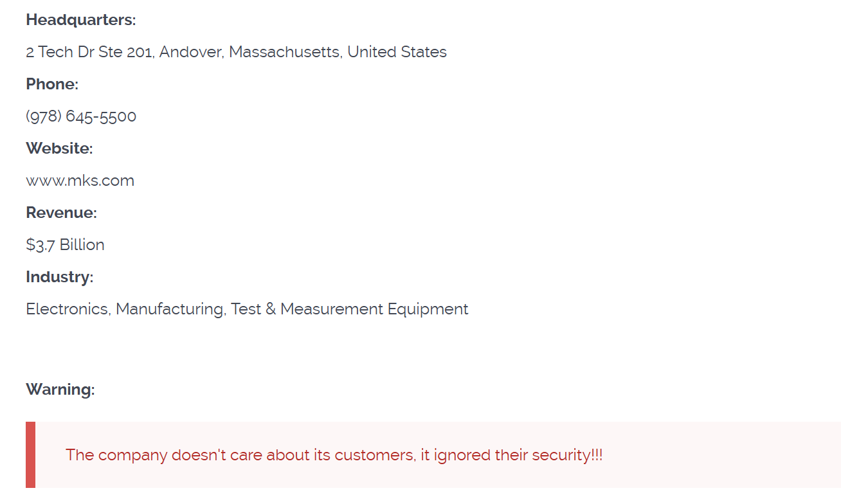Screen dimensions: 841x504
Task: Click the Website heading label
Action: pyautogui.click(x=59, y=148)
